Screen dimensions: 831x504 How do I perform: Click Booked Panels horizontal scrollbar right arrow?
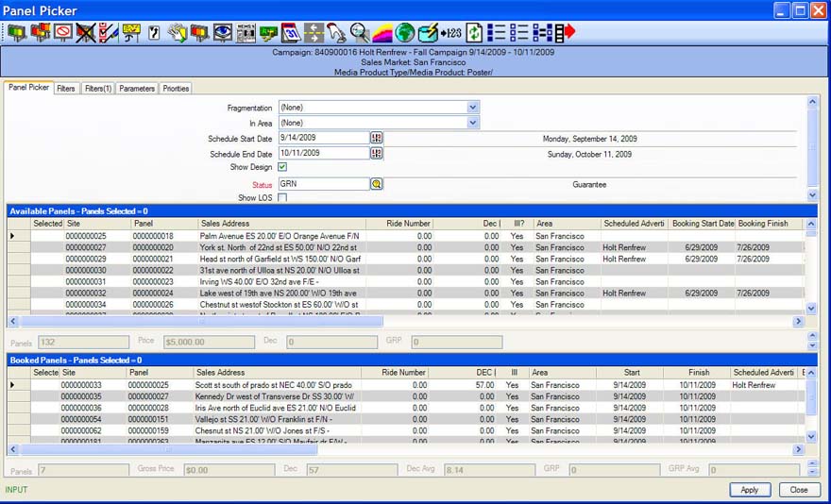(x=798, y=449)
